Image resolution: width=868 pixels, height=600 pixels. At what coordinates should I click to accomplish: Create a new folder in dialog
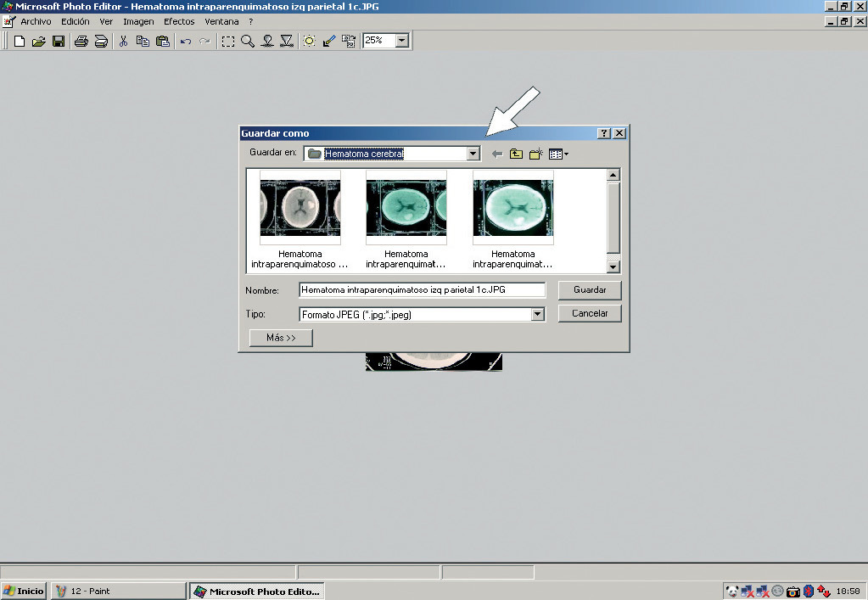pyautogui.click(x=535, y=154)
